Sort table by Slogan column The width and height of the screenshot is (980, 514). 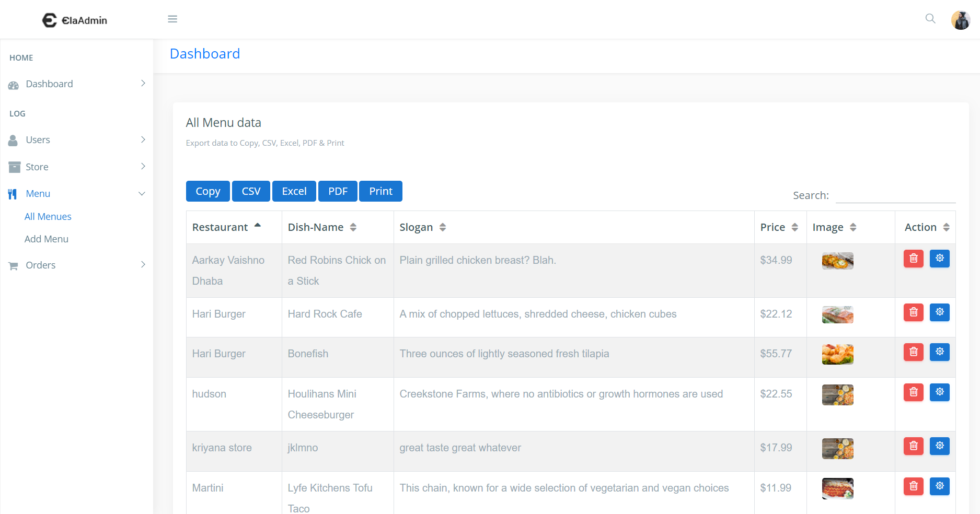click(x=574, y=227)
